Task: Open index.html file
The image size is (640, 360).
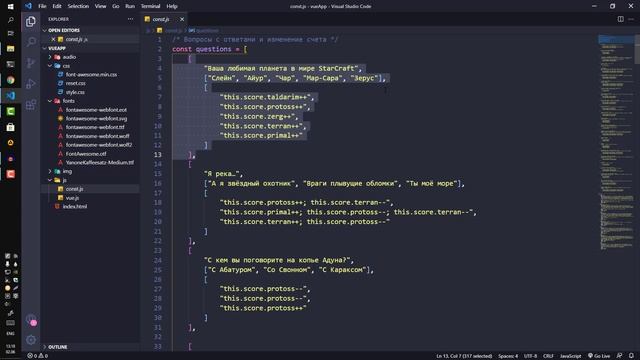Action: (75, 207)
